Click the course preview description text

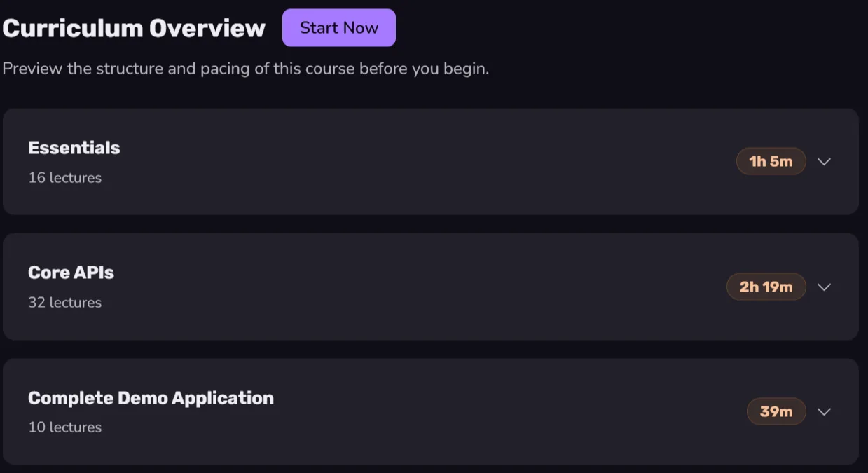point(246,69)
